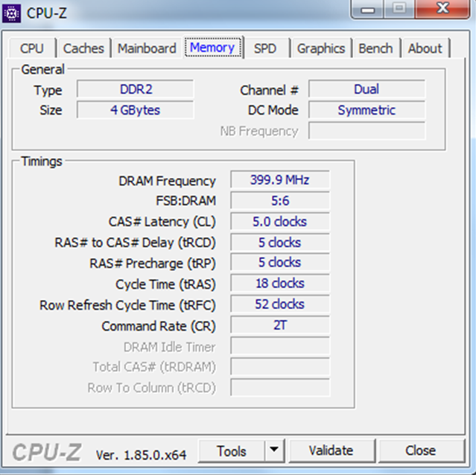The height and width of the screenshot is (475, 476).
Task: Click the Validate button
Action: click(331, 450)
